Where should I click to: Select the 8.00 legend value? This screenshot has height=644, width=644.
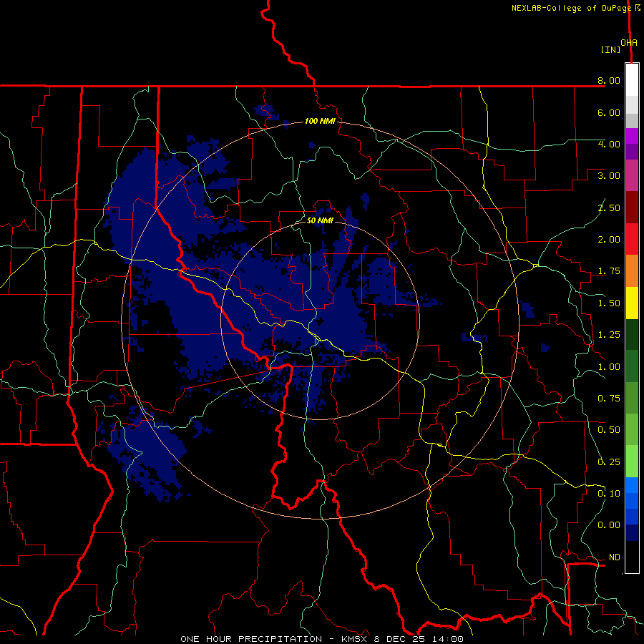(x=609, y=80)
